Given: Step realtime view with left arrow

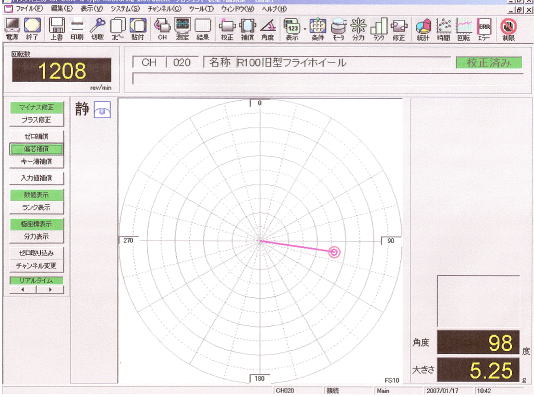Looking at the screenshot, I should tap(23, 290).
